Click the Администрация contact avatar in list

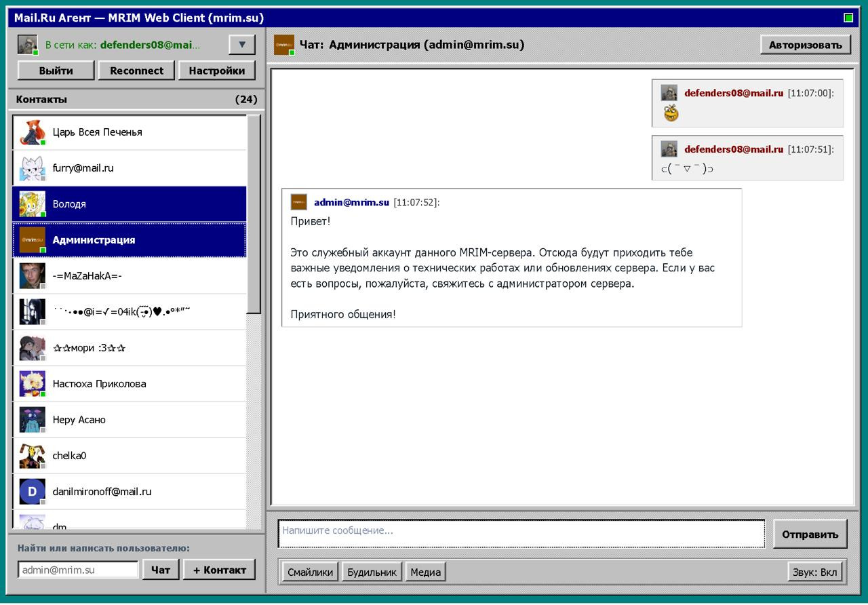[32, 240]
